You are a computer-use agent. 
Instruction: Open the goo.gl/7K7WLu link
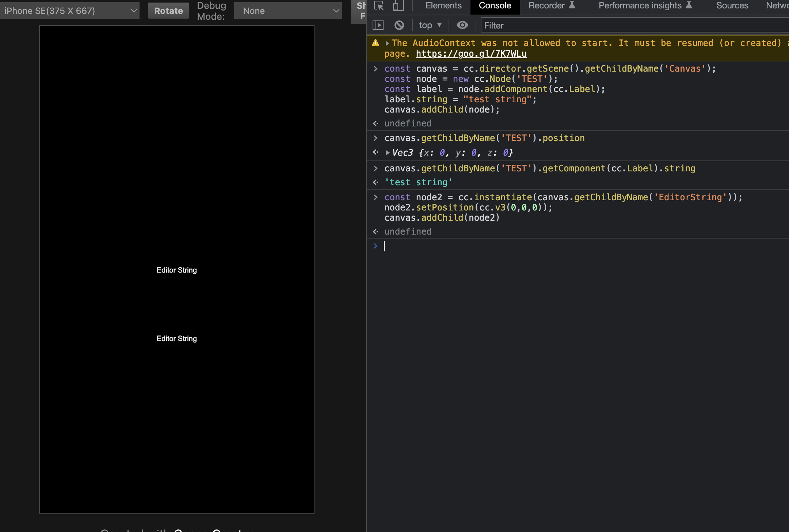pos(471,54)
